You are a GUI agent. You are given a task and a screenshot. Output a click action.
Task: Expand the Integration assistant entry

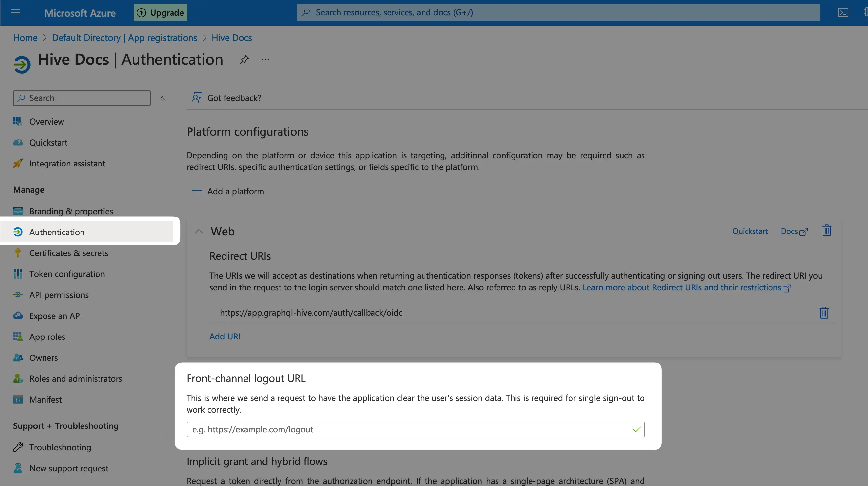pos(67,163)
